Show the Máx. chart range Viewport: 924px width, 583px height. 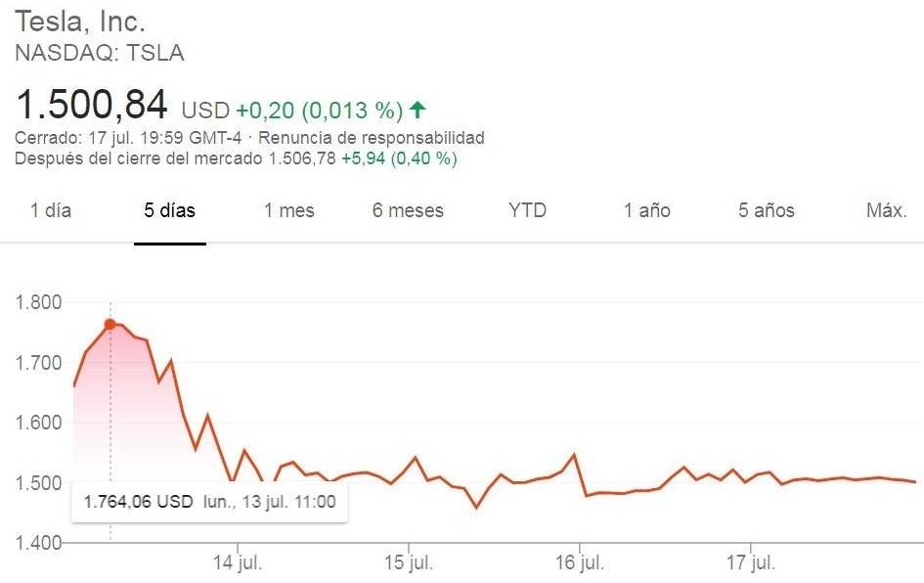tap(887, 210)
